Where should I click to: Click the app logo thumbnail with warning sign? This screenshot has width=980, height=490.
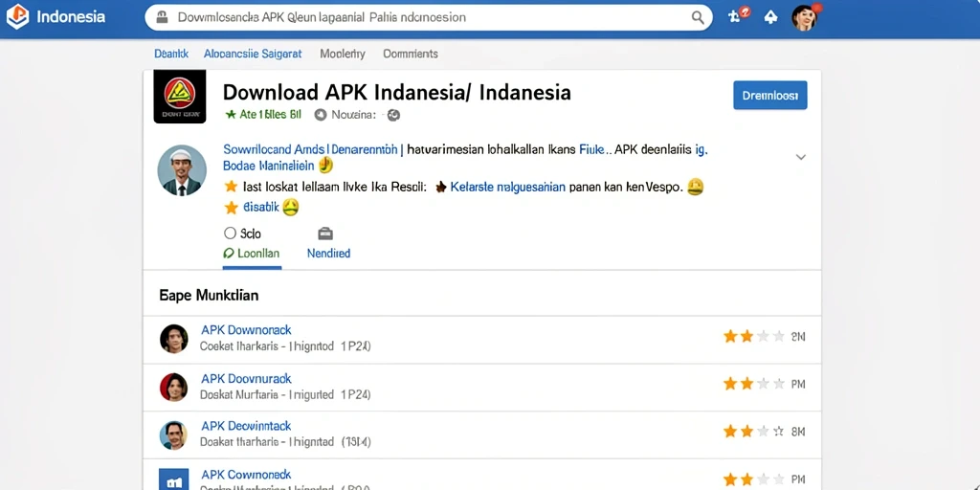179,97
